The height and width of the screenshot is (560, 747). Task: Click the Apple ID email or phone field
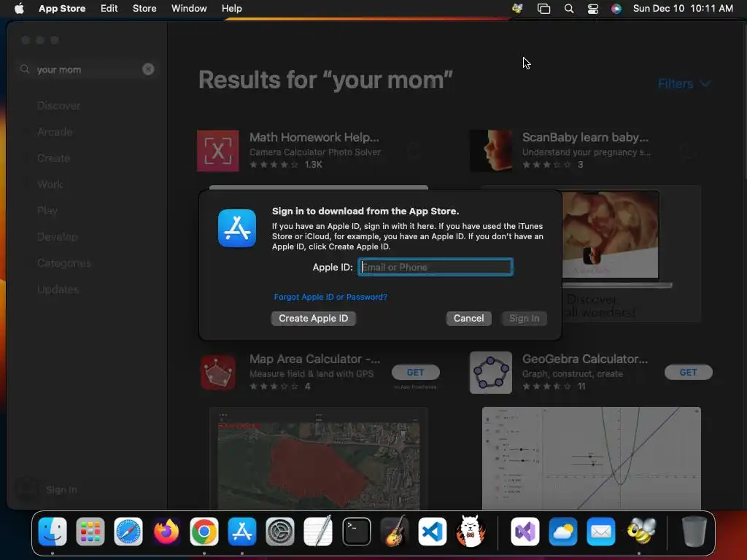coord(436,267)
